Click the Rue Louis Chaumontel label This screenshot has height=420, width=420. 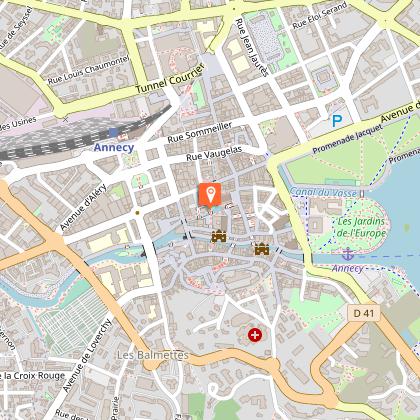pos(88,70)
